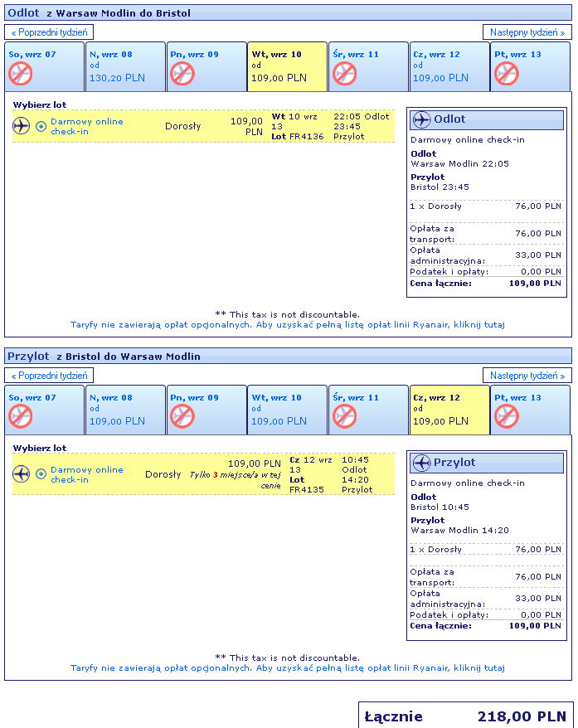The height and width of the screenshot is (728, 578).
Task: Click 'Bristol 10:45' in Przylot summary
Action: (x=440, y=507)
